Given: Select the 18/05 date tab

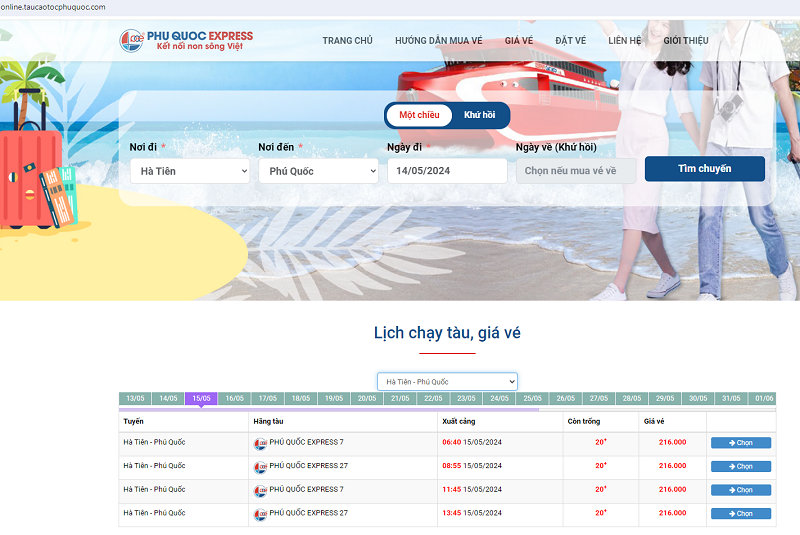Looking at the screenshot, I should (x=301, y=398).
